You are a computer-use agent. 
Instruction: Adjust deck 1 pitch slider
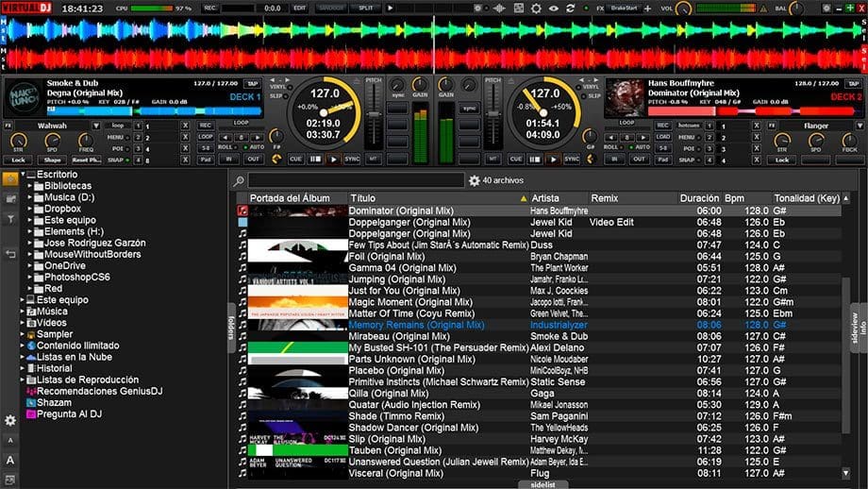click(x=374, y=114)
